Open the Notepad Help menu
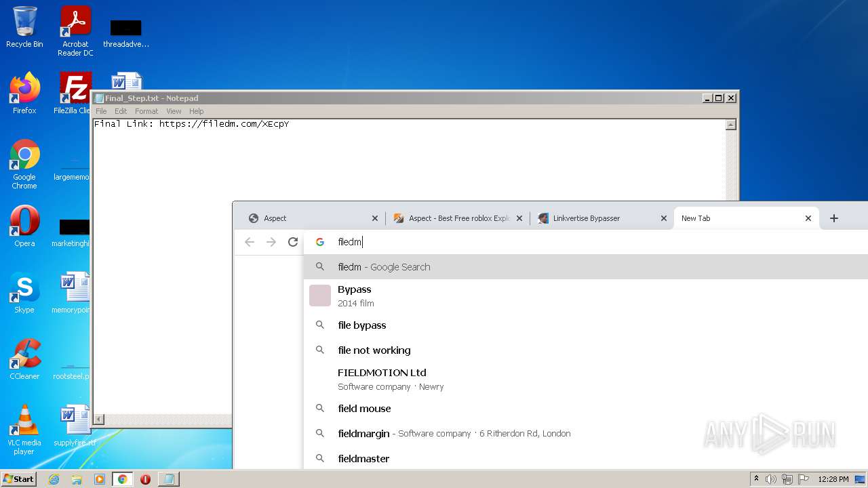The width and height of the screenshot is (868, 488). (196, 111)
